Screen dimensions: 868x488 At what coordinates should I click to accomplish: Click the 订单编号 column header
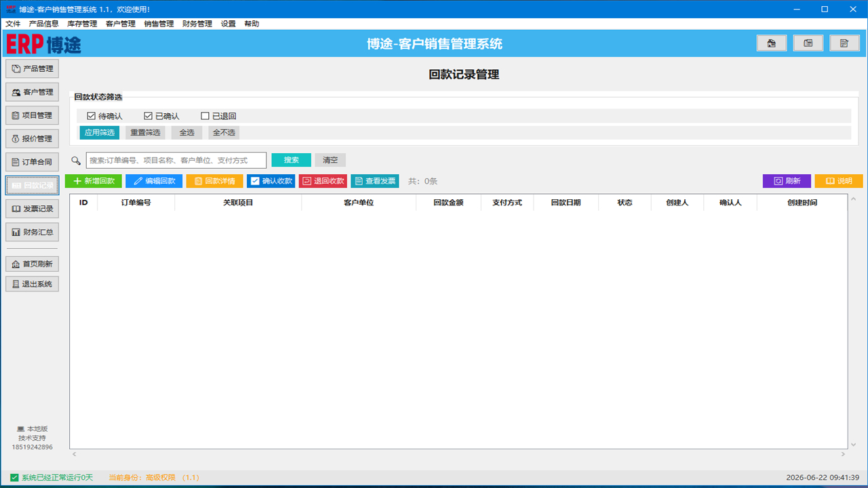[x=136, y=203]
